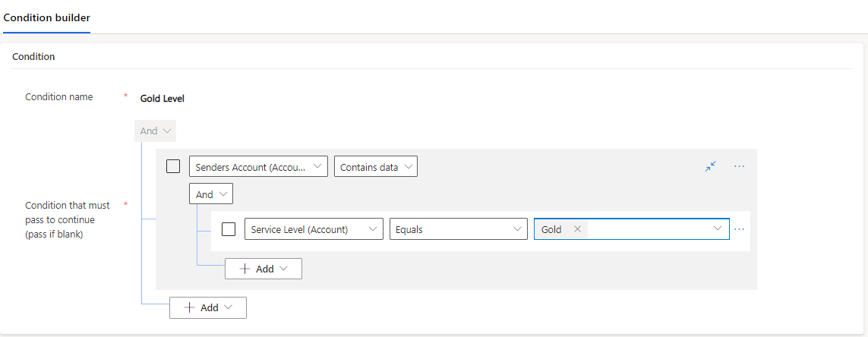The height and width of the screenshot is (337, 868).
Task: Change the nested And group operator
Action: coord(211,195)
